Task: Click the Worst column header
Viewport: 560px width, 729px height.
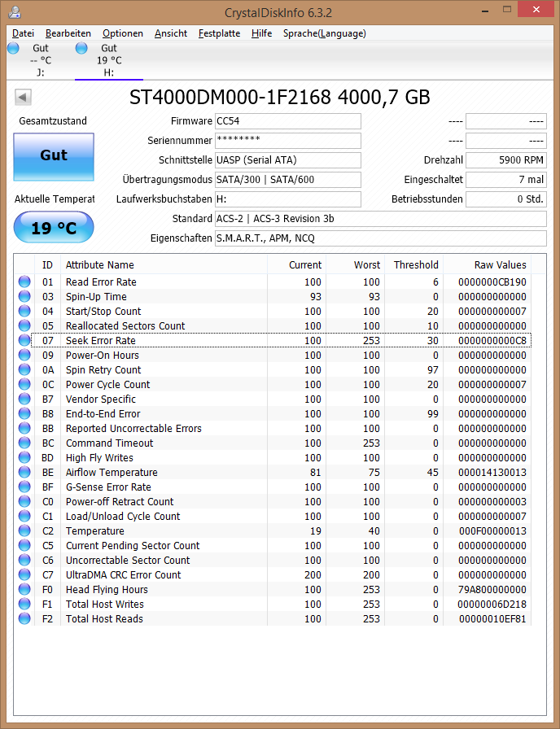Action: click(x=356, y=264)
